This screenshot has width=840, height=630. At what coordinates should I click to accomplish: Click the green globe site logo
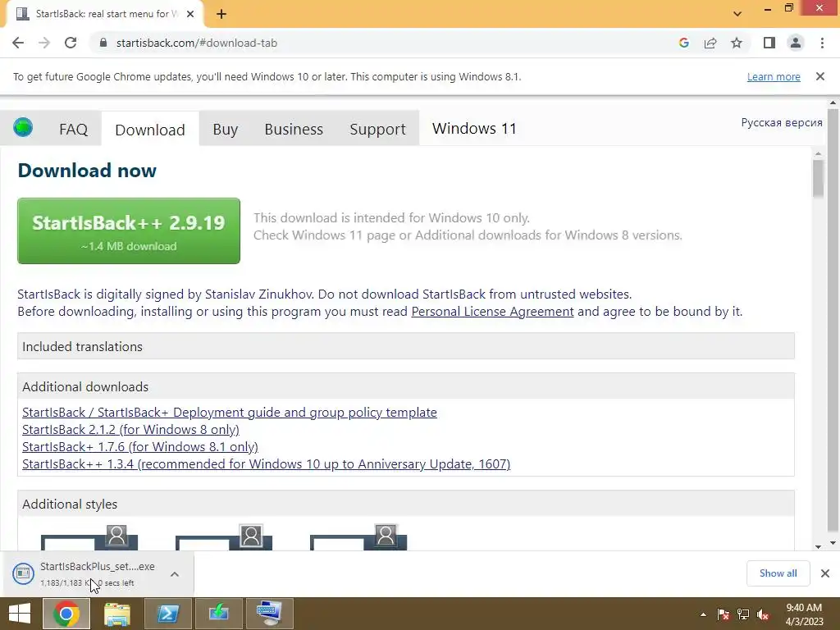coord(23,127)
